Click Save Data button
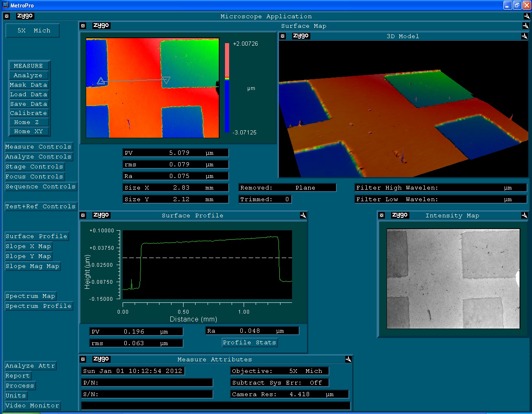 [x=29, y=104]
